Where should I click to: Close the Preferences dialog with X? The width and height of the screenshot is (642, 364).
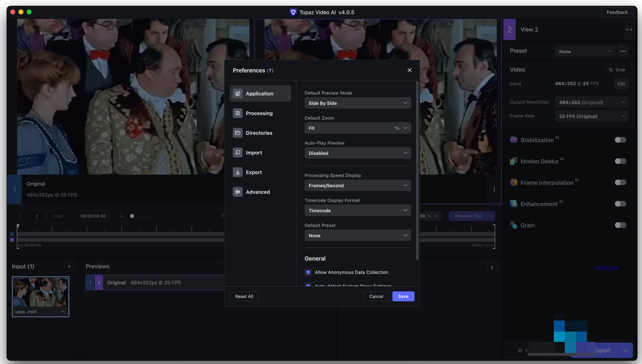click(x=409, y=70)
